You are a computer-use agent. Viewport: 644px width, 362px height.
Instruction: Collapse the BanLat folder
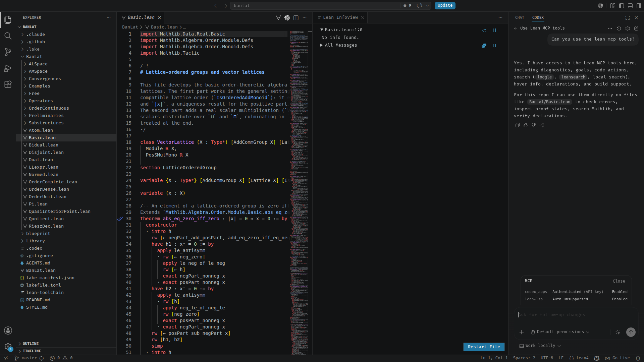34,57
